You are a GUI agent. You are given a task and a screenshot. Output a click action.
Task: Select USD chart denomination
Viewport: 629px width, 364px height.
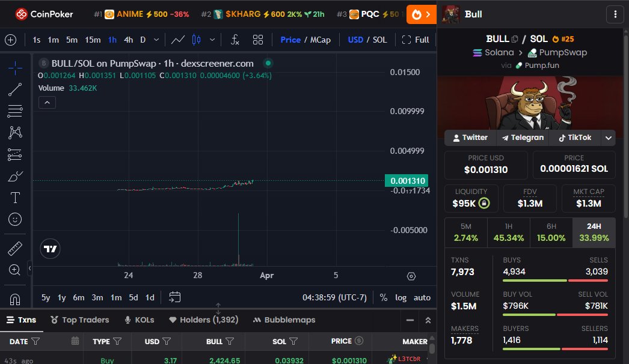[355, 40]
